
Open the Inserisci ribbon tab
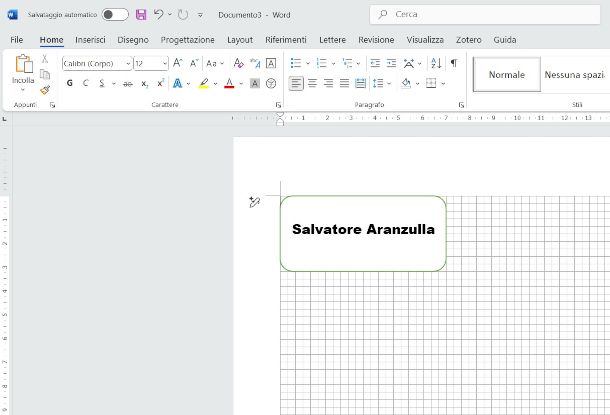point(90,39)
